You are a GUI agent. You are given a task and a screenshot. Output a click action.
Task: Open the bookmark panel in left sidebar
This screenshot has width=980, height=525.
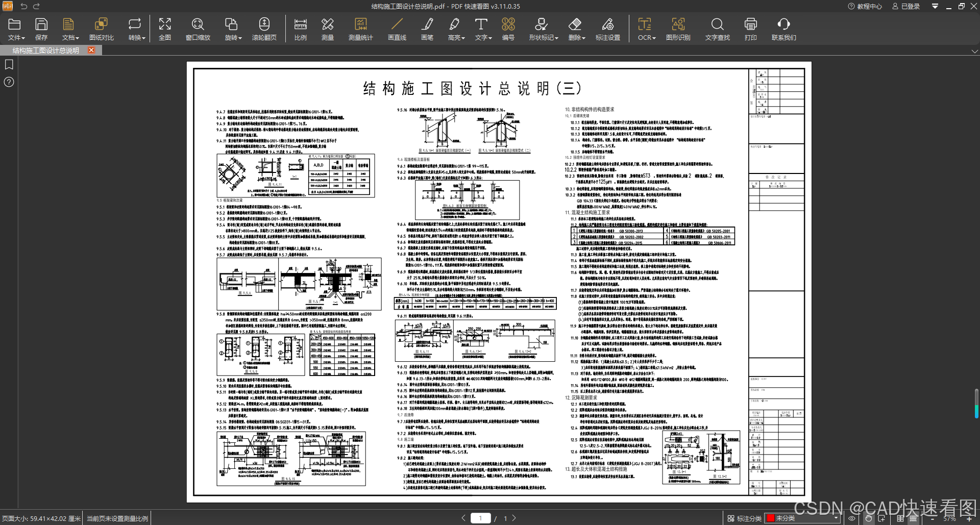click(x=9, y=64)
